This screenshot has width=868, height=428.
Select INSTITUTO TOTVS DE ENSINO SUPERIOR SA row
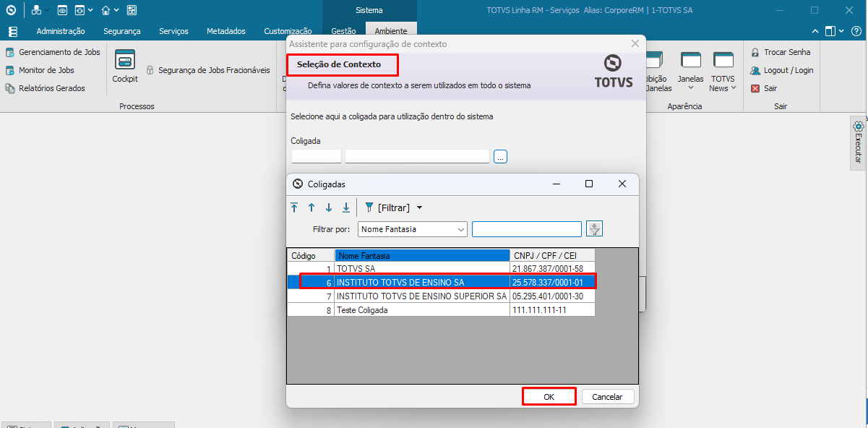pyautogui.click(x=441, y=296)
